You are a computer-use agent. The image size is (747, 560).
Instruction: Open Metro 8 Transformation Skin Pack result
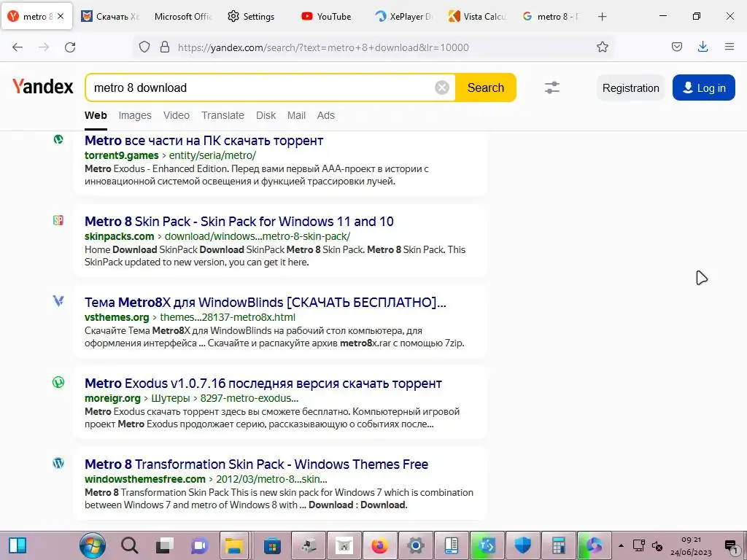(256, 464)
